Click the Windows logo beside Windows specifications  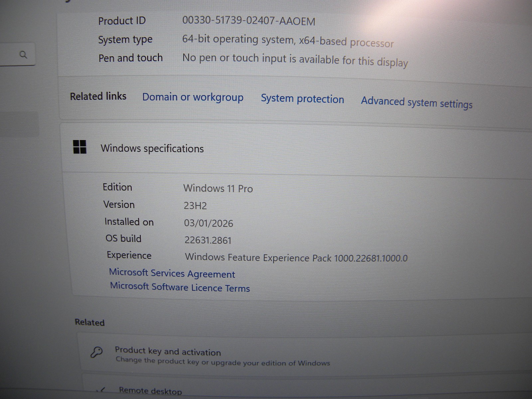tap(80, 147)
